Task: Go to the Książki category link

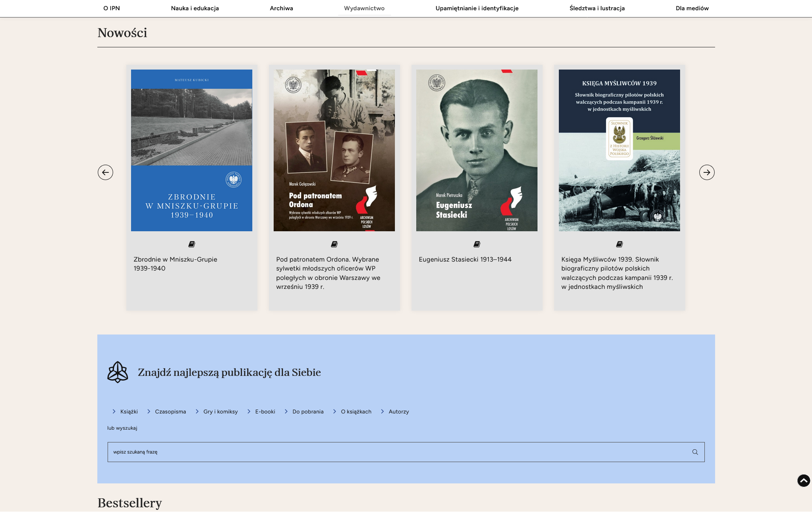Action: point(129,412)
